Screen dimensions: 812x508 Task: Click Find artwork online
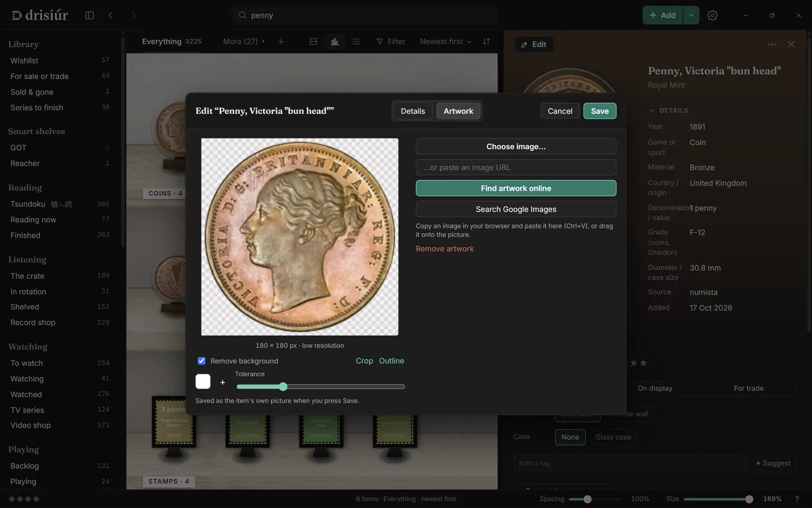click(516, 188)
